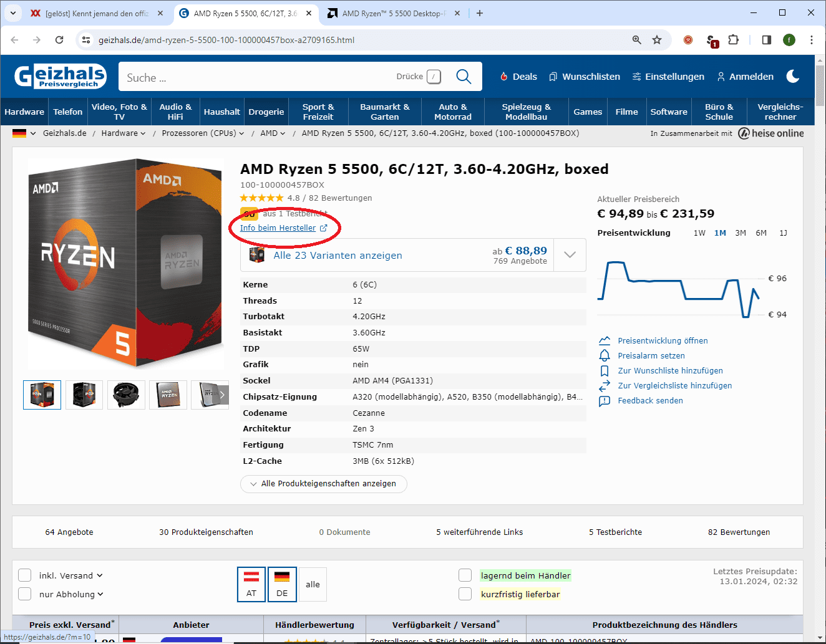Open the Info beim Hersteller link
The image size is (826, 644).
[284, 228]
